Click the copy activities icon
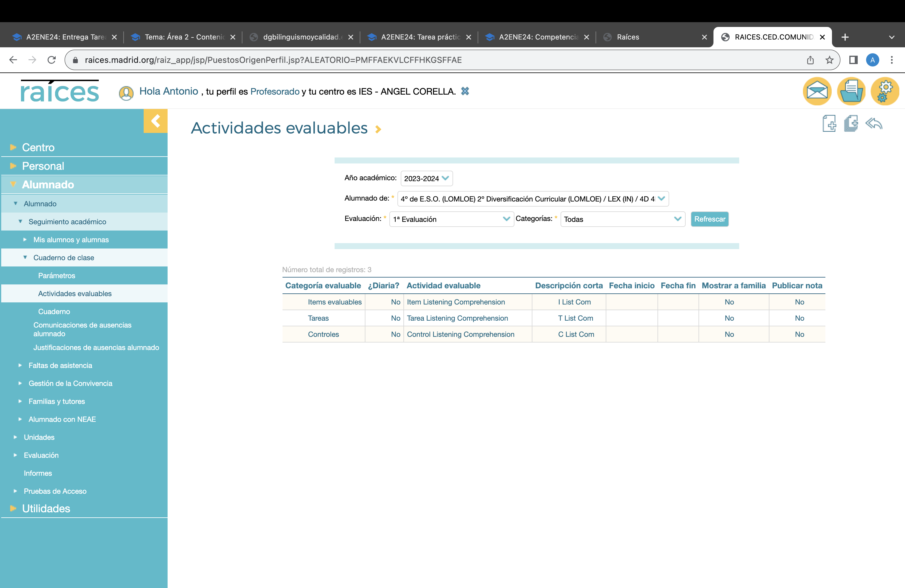Viewport: 905px width, 588px height. (851, 124)
